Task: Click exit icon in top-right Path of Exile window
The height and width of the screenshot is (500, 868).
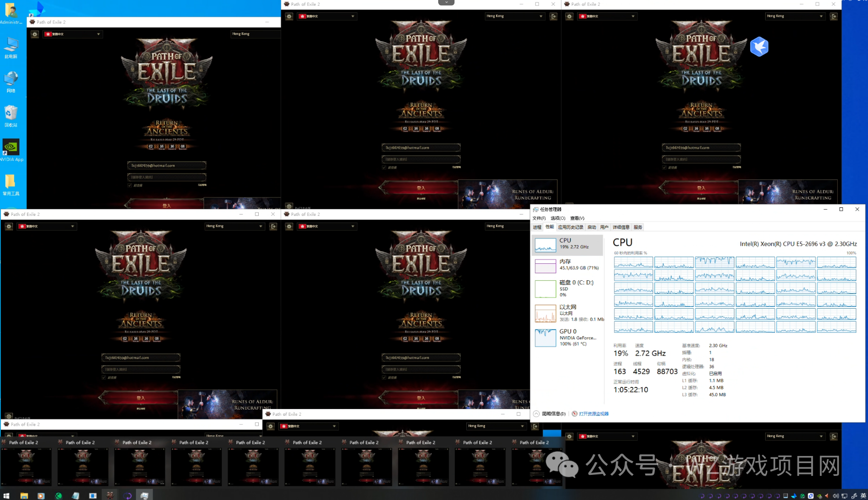Action: tap(834, 16)
